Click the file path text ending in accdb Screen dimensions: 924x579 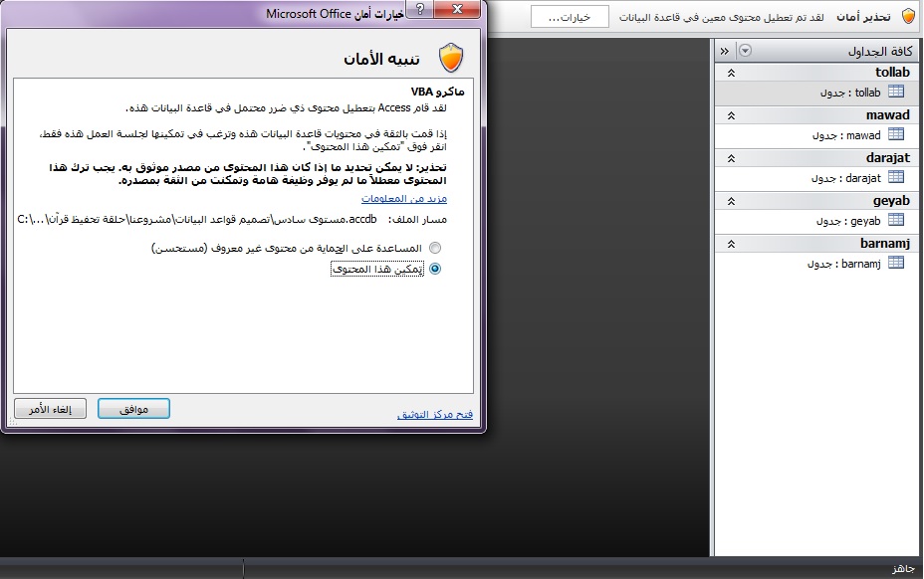pos(197,219)
